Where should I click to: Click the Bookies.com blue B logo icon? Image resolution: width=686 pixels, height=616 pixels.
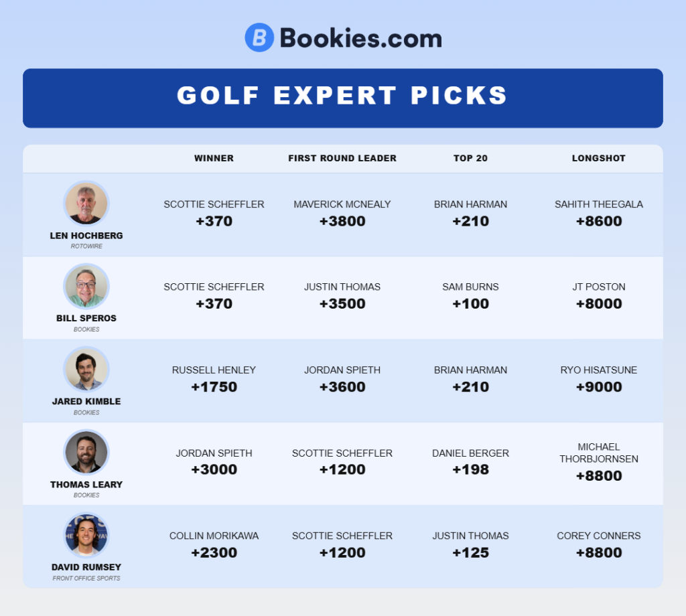[259, 38]
